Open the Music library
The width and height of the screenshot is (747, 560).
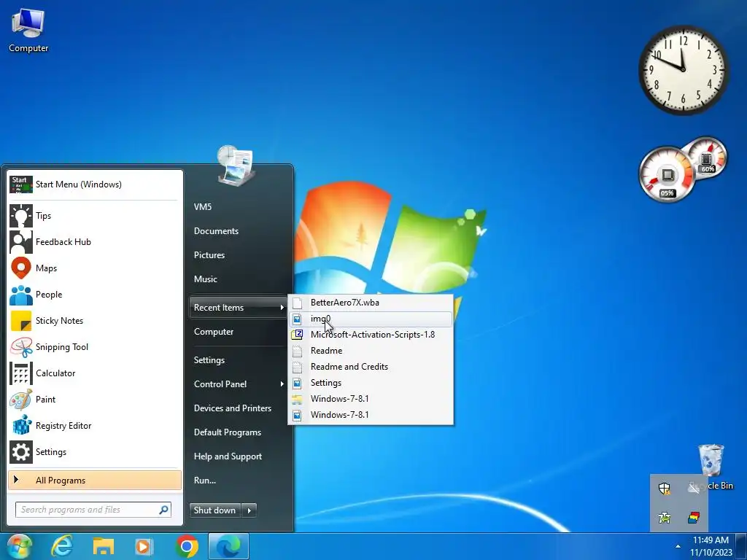click(x=205, y=279)
